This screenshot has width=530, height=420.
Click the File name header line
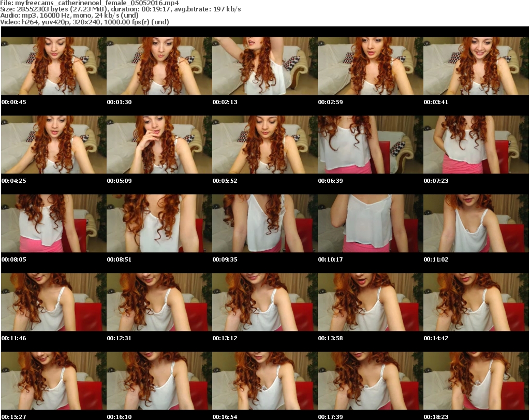point(89,3)
